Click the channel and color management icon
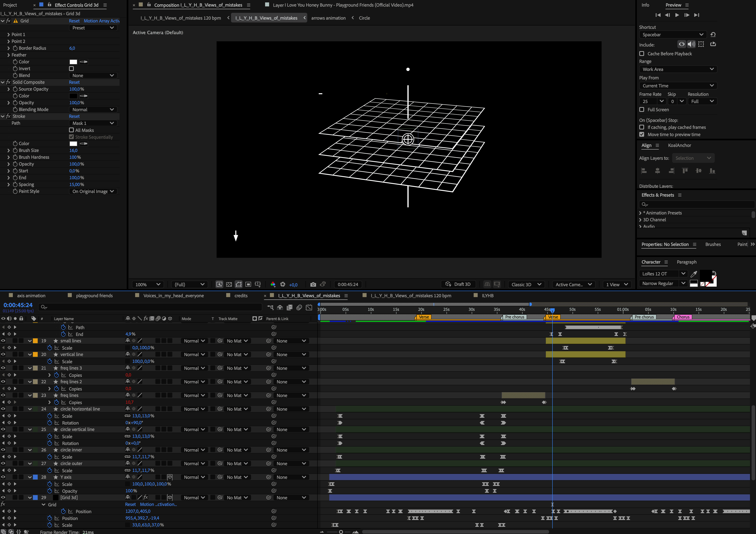This screenshot has width=756, height=534. [273, 284]
